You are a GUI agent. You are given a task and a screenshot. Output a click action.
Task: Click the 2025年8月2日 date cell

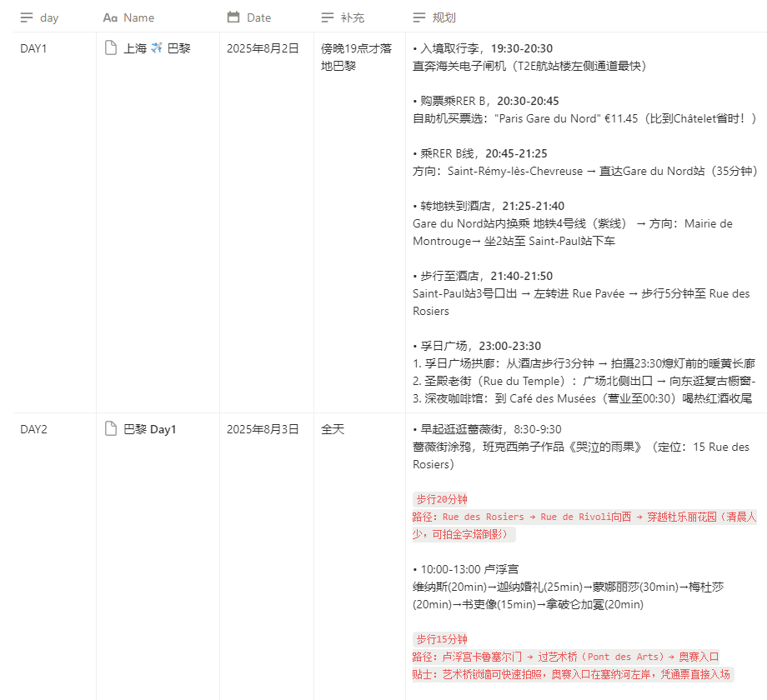(262, 48)
